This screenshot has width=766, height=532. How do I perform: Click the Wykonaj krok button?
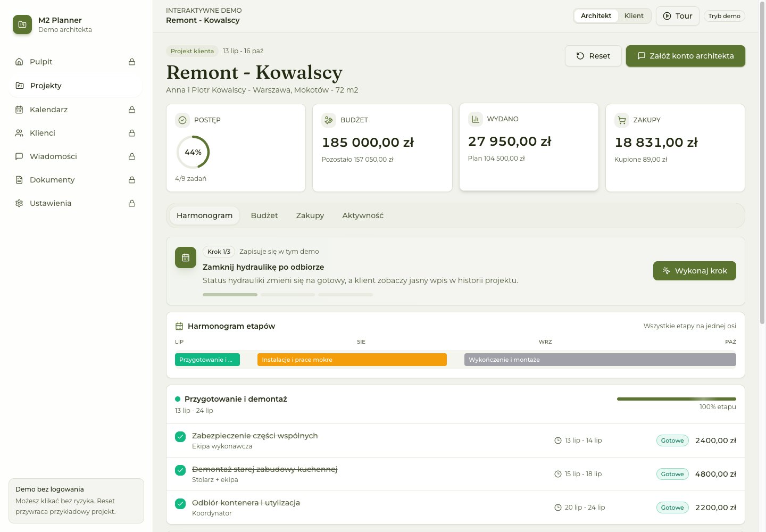pyautogui.click(x=695, y=271)
